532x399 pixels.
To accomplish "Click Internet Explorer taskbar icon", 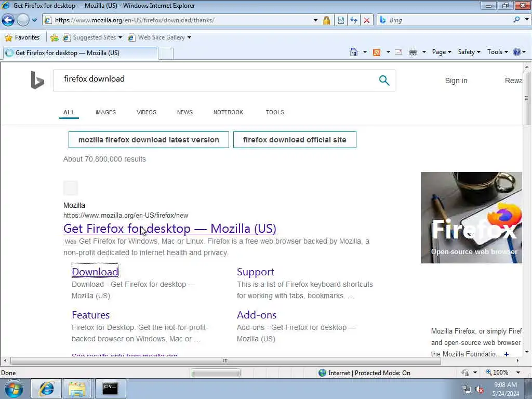I will (46, 389).
